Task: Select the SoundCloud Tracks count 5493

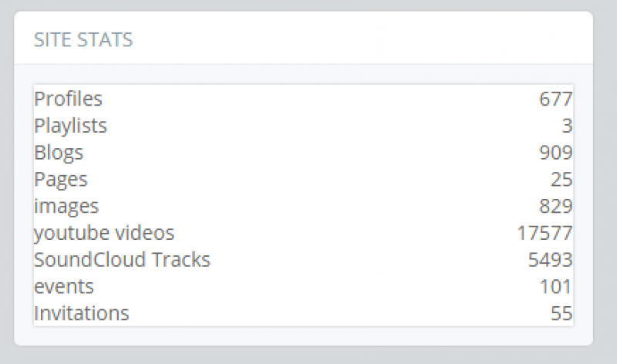Action: (x=550, y=260)
